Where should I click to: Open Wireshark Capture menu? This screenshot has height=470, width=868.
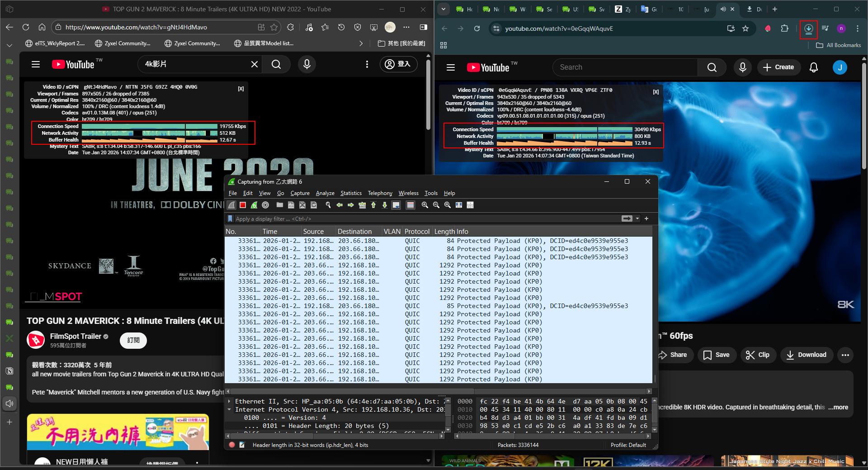point(300,193)
